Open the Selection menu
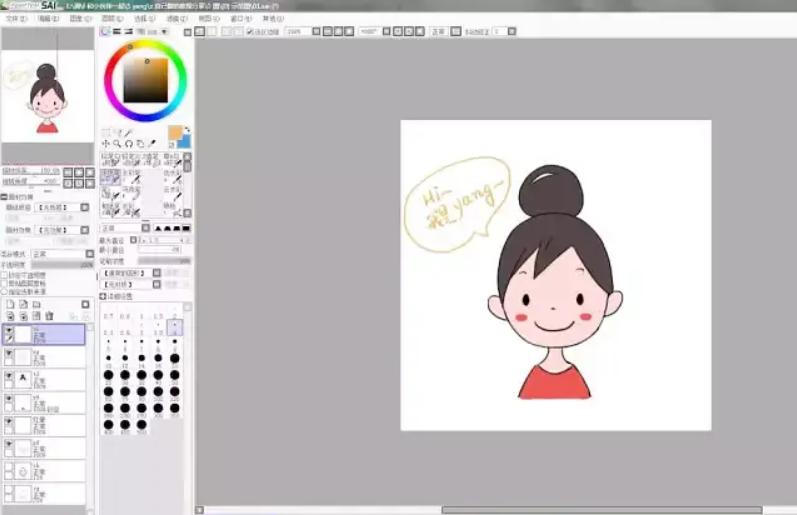This screenshot has width=797, height=515. [x=145, y=18]
